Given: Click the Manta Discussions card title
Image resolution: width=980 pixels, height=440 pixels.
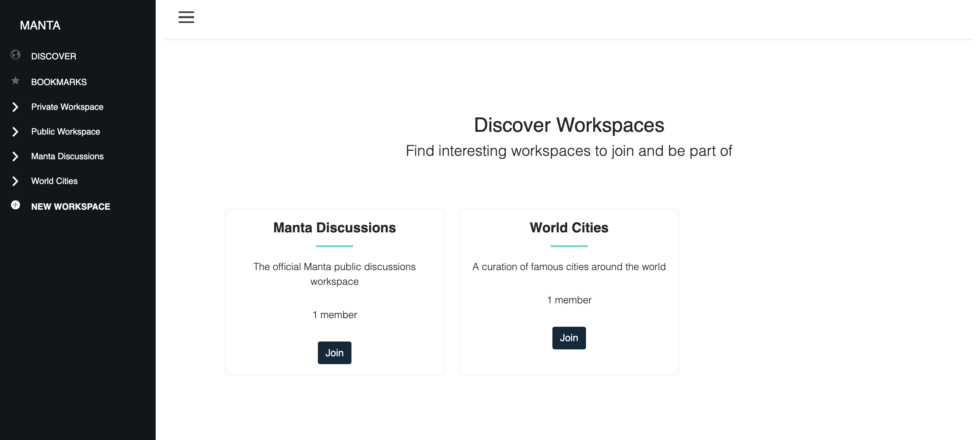Looking at the screenshot, I should [x=334, y=228].
